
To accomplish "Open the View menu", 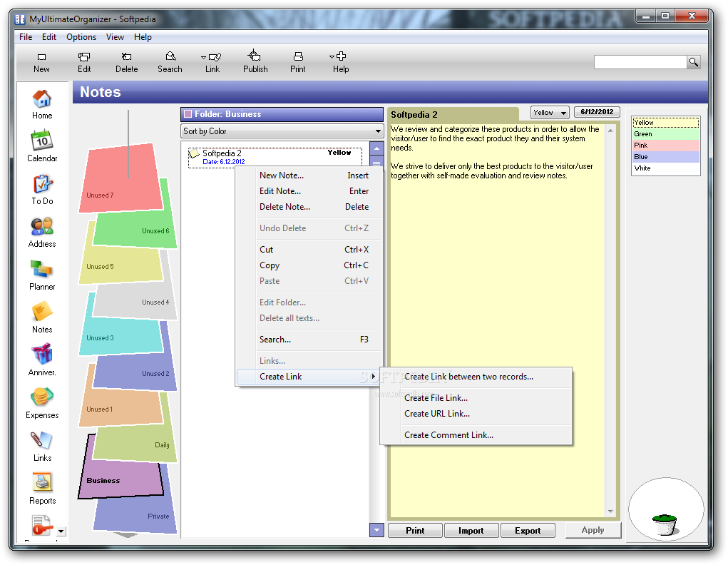I will tap(115, 37).
